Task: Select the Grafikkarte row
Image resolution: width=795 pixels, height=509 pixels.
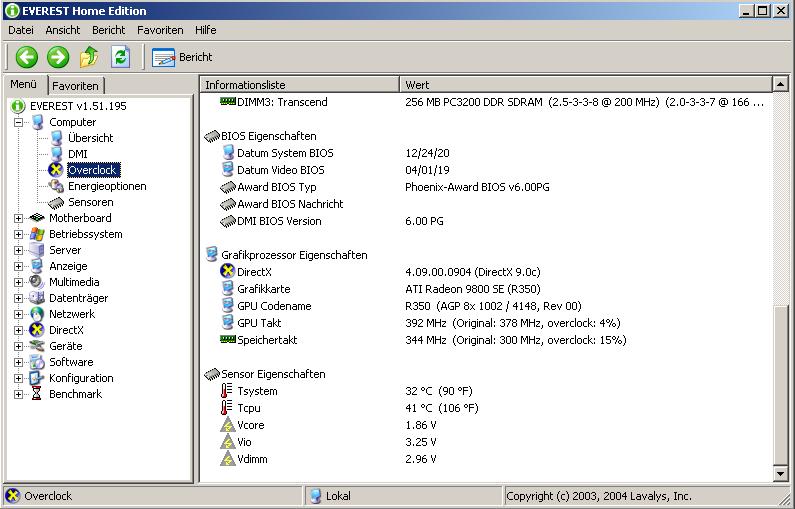Action: [x=487, y=289]
